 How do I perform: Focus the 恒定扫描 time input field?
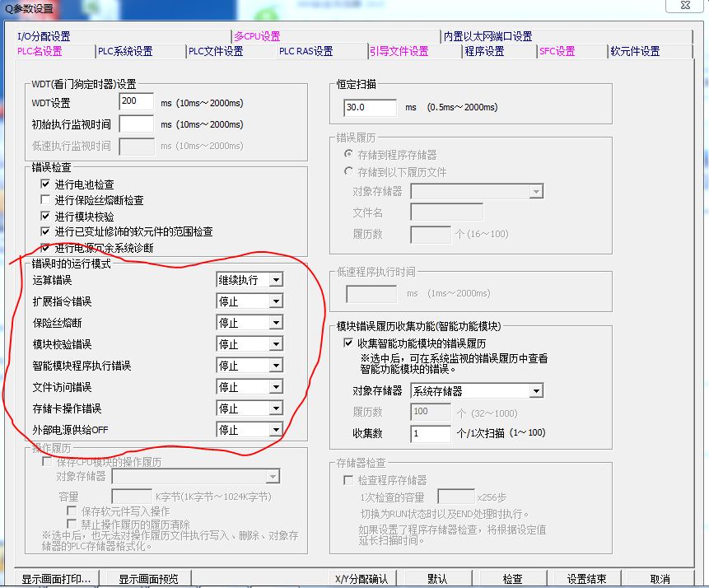point(369,107)
